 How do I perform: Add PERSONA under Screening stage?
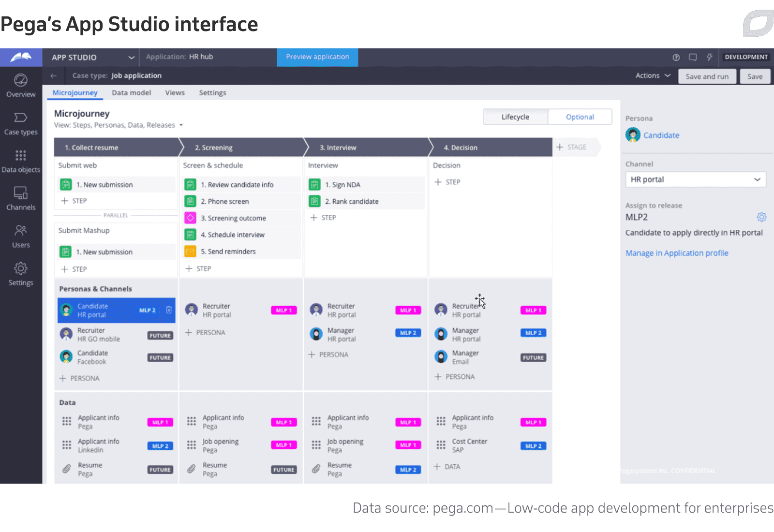[x=205, y=332]
